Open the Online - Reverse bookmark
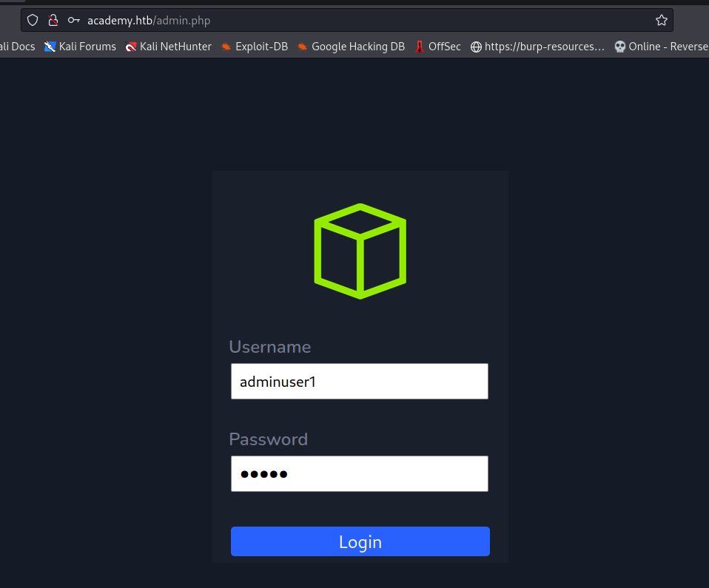 pyautogui.click(x=661, y=47)
